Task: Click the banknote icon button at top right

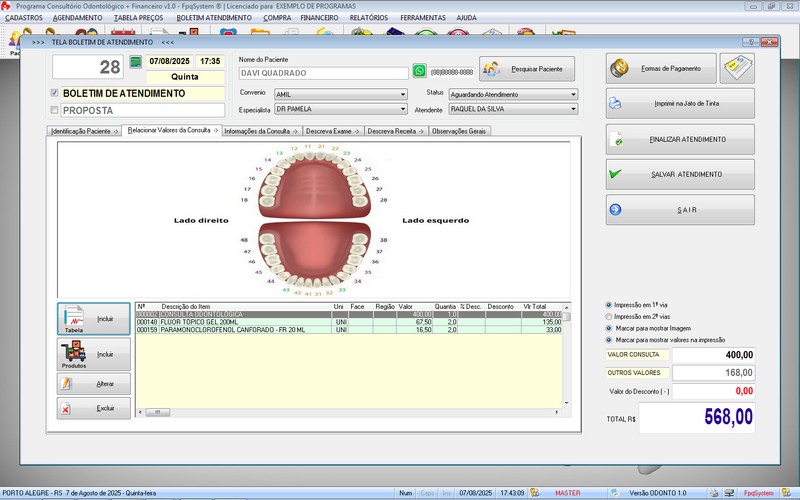Action: tap(737, 69)
